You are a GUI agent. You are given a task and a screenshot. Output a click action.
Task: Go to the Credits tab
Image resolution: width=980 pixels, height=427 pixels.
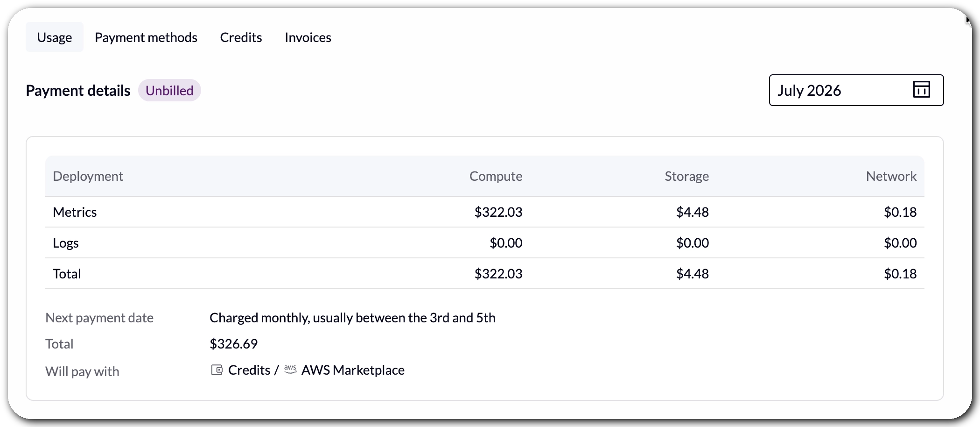click(x=241, y=37)
